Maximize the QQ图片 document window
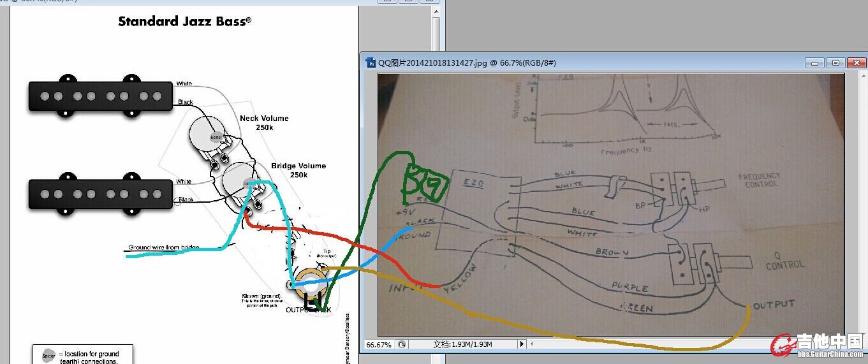 click(x=835, y=62)
